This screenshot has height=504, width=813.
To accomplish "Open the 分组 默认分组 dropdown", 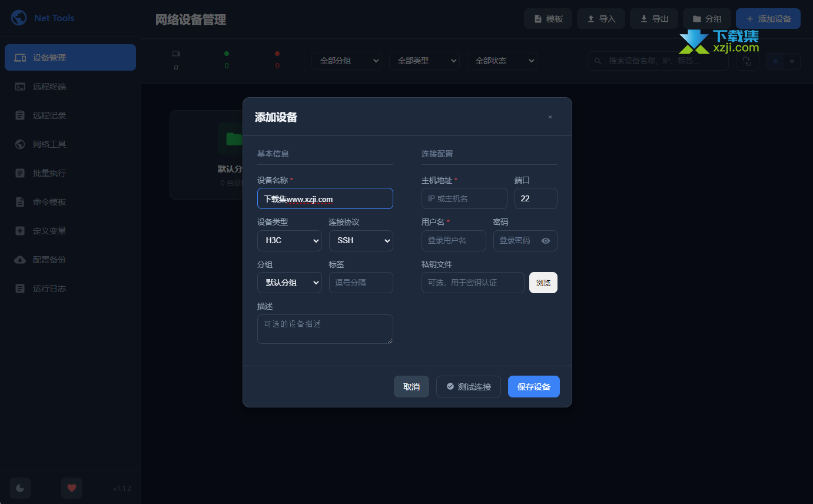I will (x=289, y=283).
